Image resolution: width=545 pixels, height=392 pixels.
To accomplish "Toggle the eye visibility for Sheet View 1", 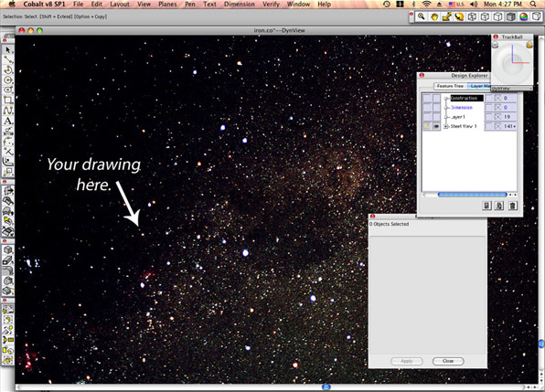I will tap(436, 126).
